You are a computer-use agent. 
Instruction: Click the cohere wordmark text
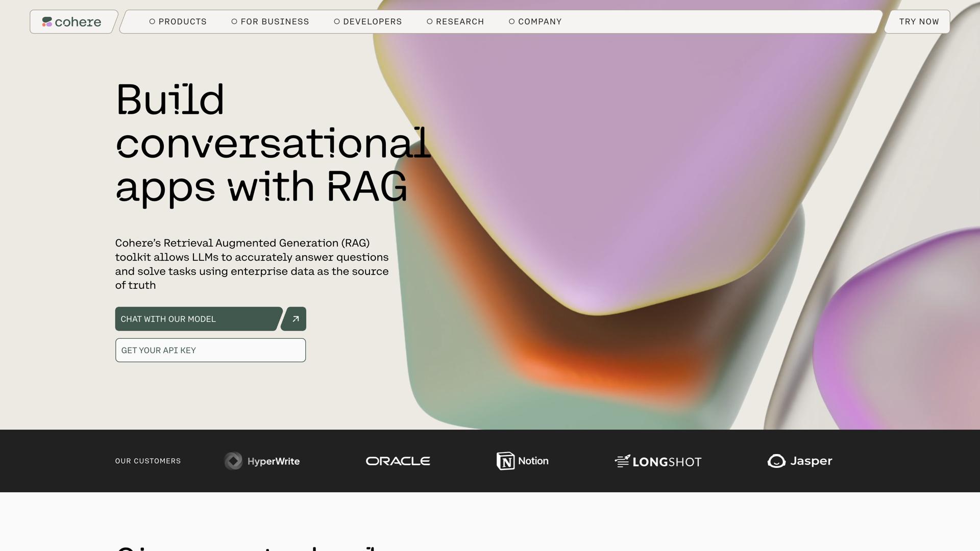tap(78, 22)
